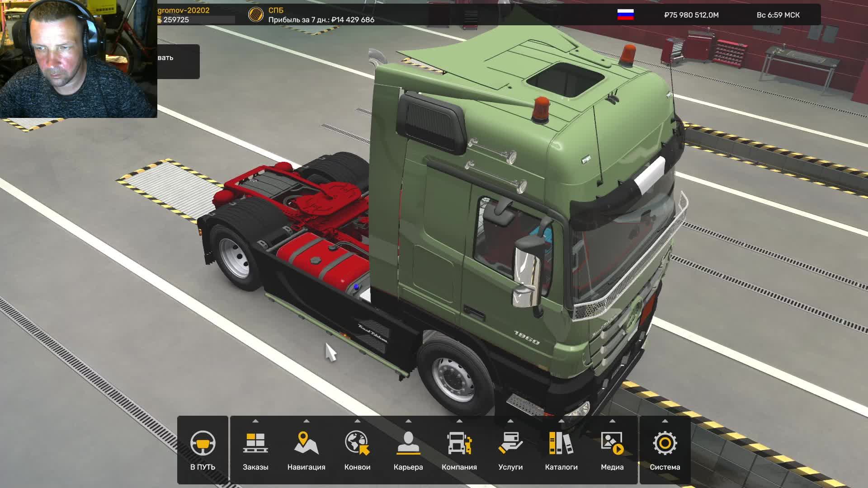Expand the arrow above Навигация
Viewport: 868px width, 488px height.
(306, 421)
